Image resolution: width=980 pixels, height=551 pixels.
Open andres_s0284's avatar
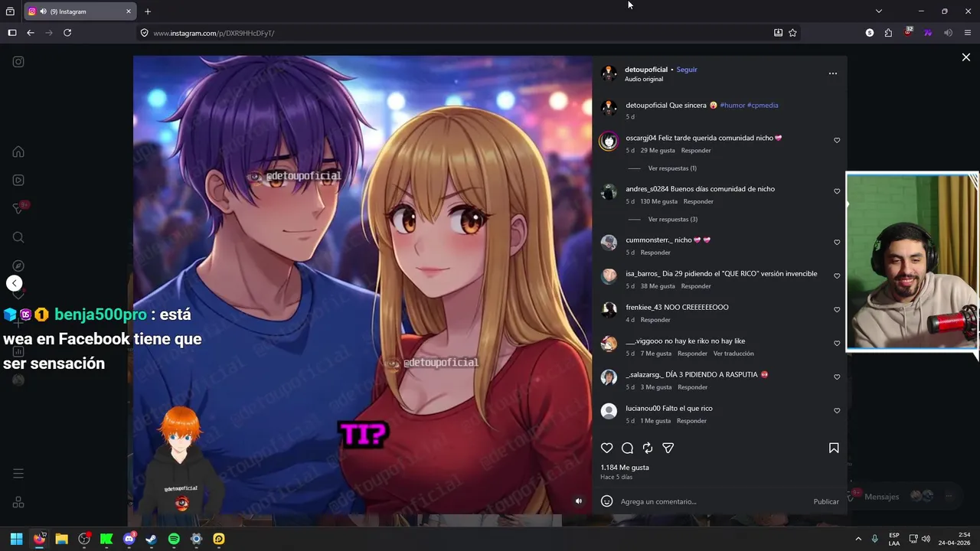pos(609,192)
